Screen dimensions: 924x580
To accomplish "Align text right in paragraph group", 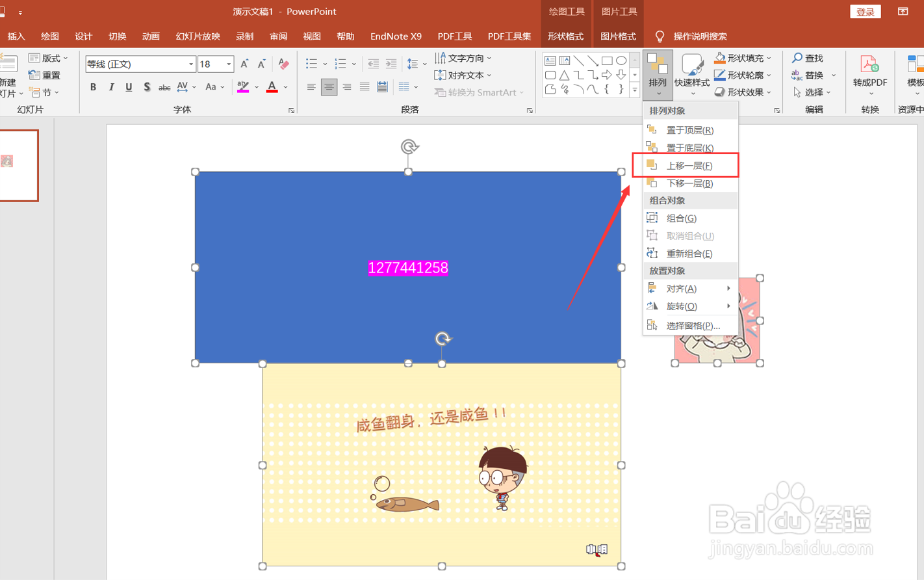I will [x=347, y=86].
